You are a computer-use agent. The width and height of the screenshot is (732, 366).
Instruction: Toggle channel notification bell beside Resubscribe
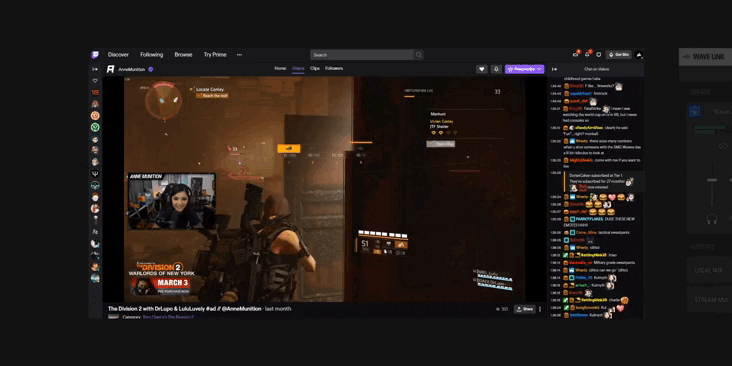tap(496, 69)
